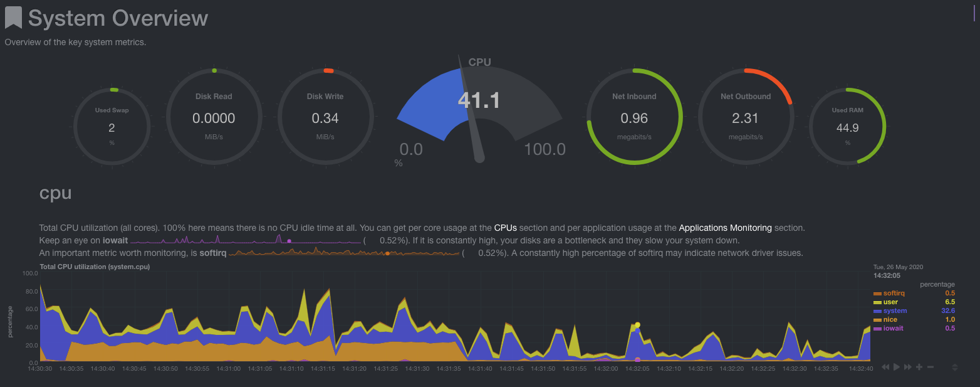The height and width of the screenshot is (387, 980).
Task: Click the iowait purple color swatch
Action: coord(877,328)
